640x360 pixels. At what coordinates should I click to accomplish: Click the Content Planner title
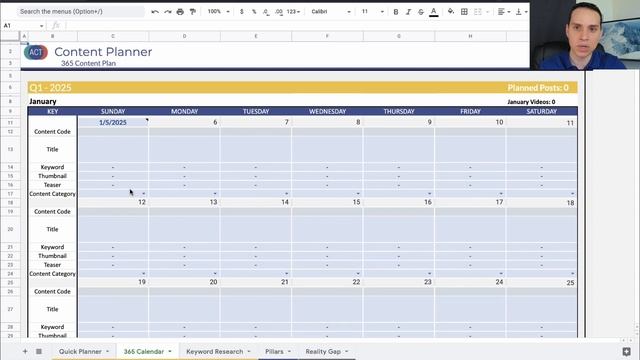coord(103,52)
